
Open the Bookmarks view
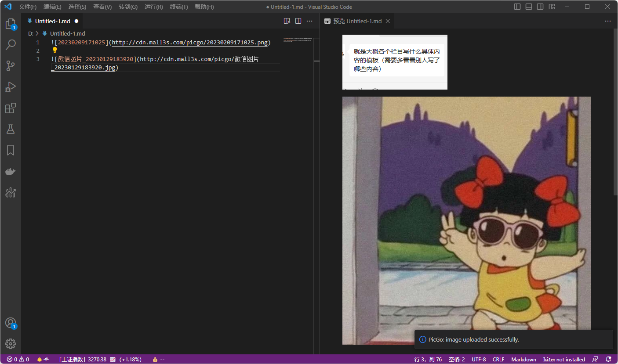pyautogui.click(x=11, y=150)
